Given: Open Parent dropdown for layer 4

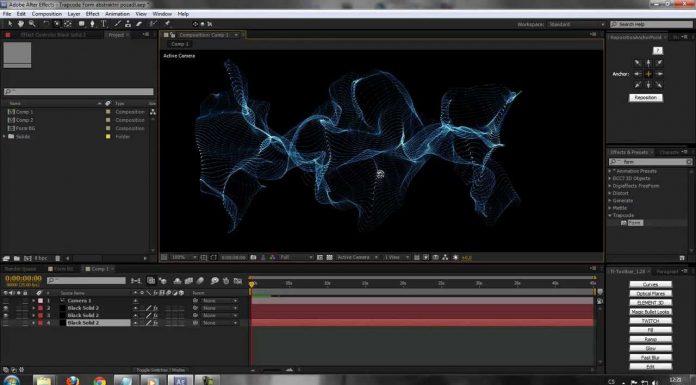Looking at the screenshot, I should point(219,323).
